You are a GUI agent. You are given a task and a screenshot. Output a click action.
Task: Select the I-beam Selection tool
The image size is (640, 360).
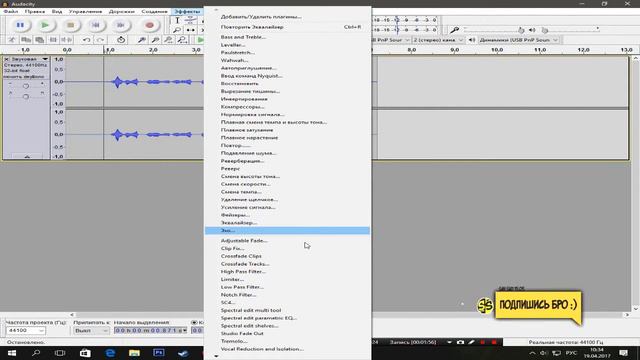(x=177, y=20)
